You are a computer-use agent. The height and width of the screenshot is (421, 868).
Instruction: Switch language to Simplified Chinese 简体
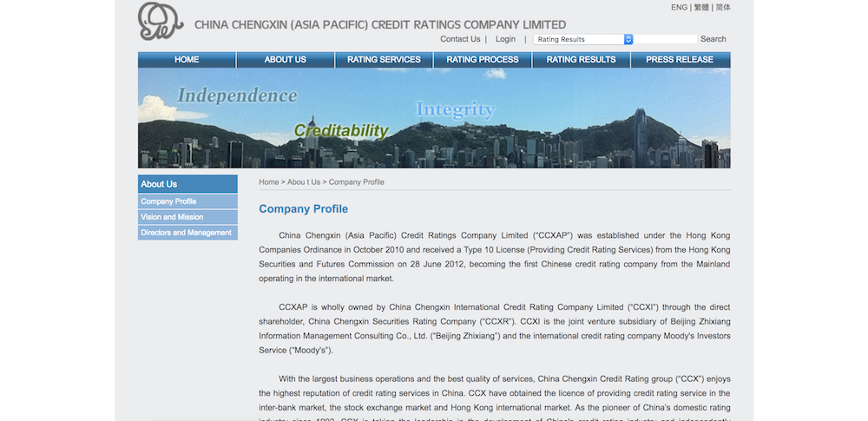tap(723, 8)
